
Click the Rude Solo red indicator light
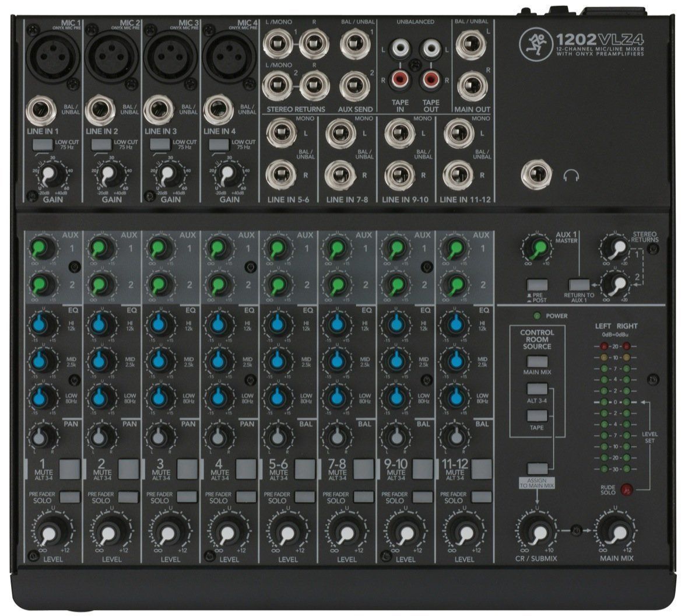coord(627,489)
